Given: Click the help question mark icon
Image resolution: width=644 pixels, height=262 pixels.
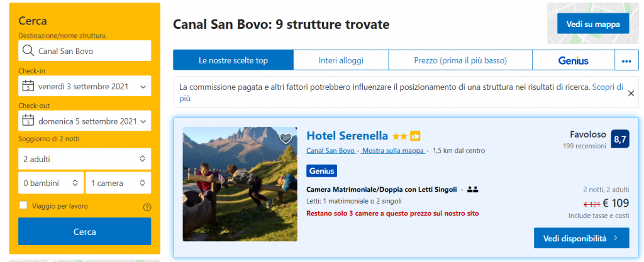Looking at the screenshot, I should 147,207.
